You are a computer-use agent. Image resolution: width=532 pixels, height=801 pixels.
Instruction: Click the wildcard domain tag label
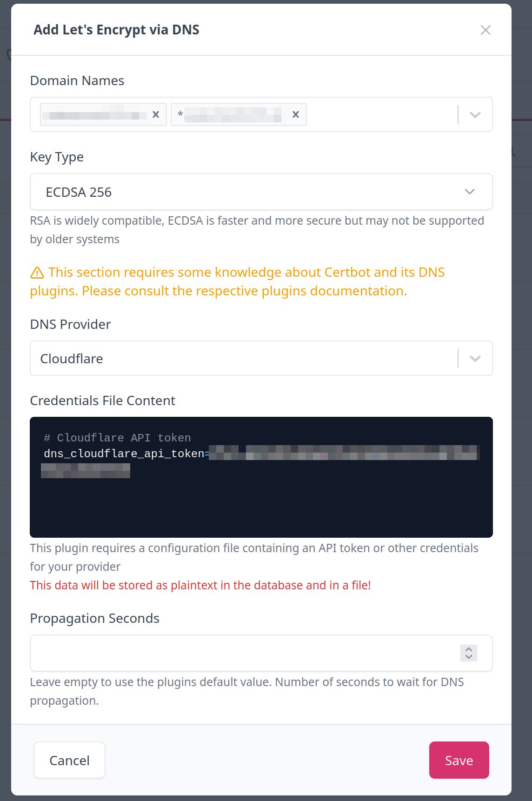230,114
